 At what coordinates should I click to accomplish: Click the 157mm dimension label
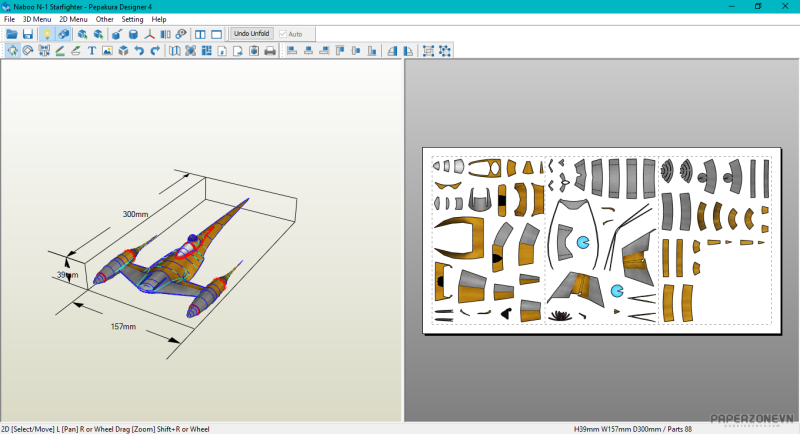[x=123, y=326]
